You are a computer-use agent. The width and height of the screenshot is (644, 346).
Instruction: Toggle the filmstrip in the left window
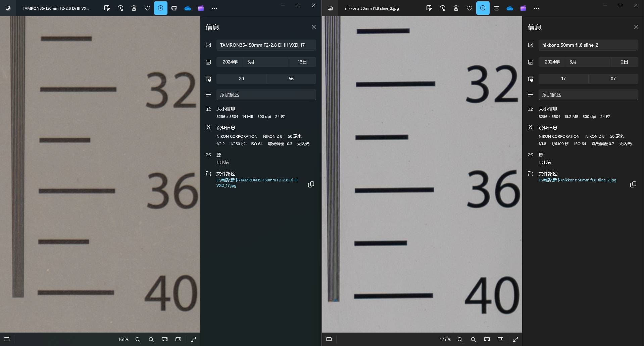pyautogui.click(x=7, y=339)
